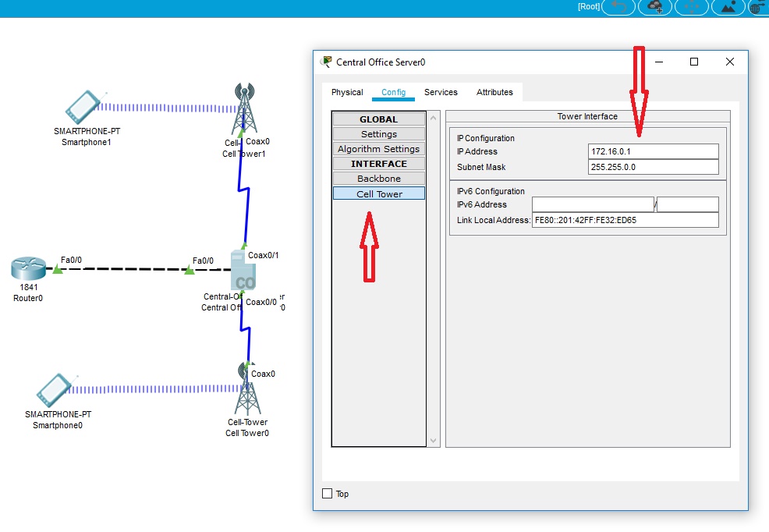Click the Set Tiled Background icon
Image resolution: width=769 pixels, height=532 pixels.
[x=728, y=7]
